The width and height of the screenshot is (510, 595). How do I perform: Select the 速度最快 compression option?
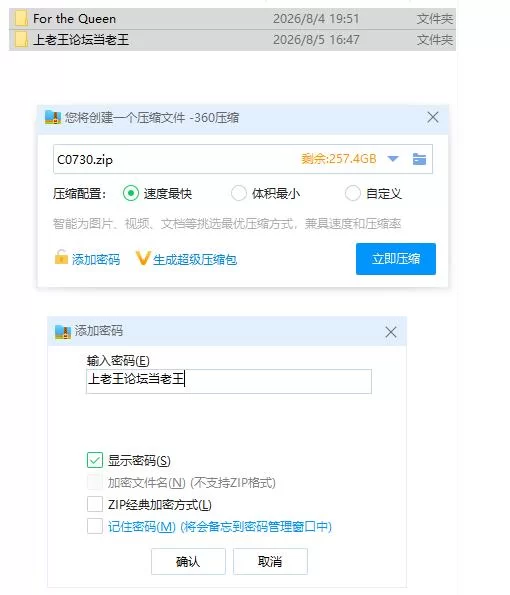131,194
